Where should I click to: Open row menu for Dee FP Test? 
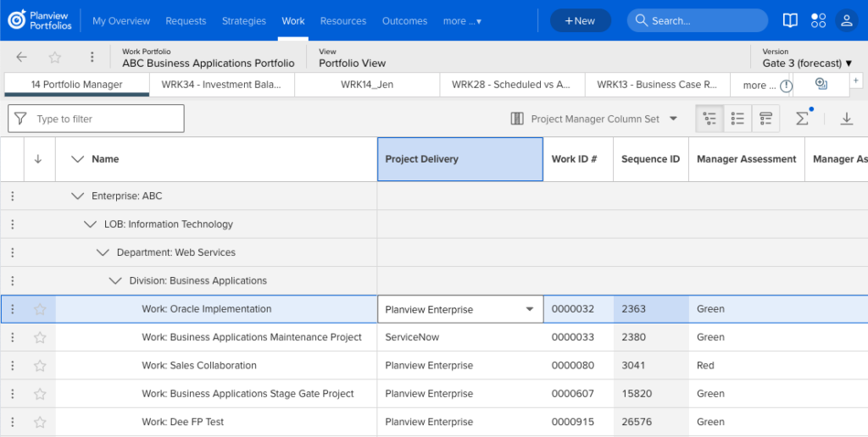click(x=12, y=422)
